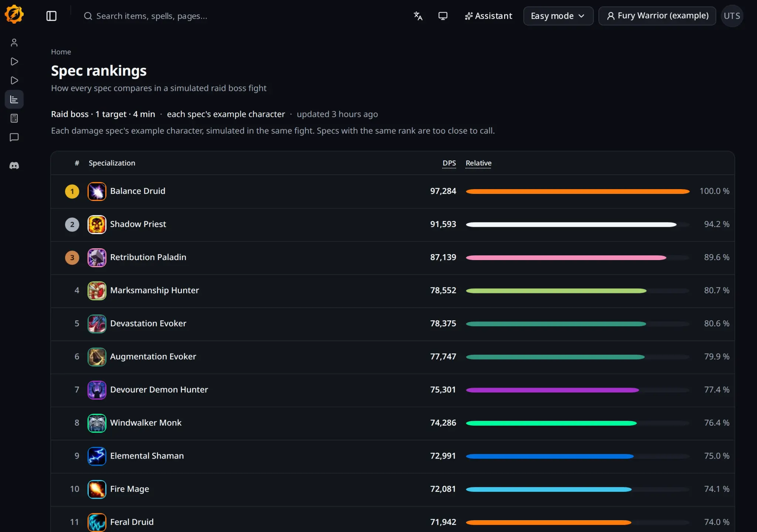The width and height of the screenshot is (757, 532).
Task: Click the Balance Druid orange relative bar
Action: click(x=578, y=191)
